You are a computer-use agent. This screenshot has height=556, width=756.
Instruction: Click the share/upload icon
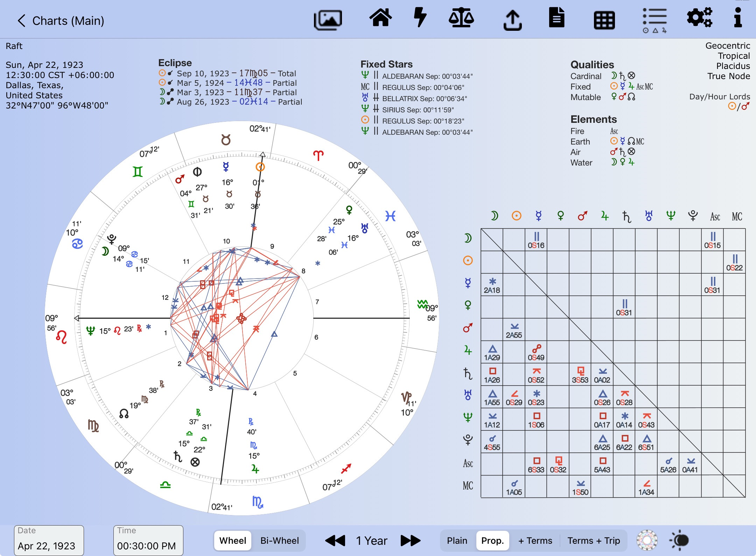pos(512,20)
